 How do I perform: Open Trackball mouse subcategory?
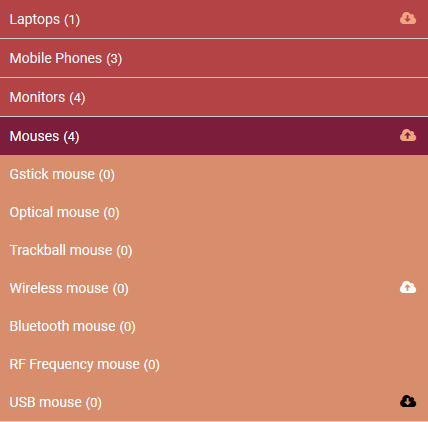pyautogui.click(x=214, y=250)
